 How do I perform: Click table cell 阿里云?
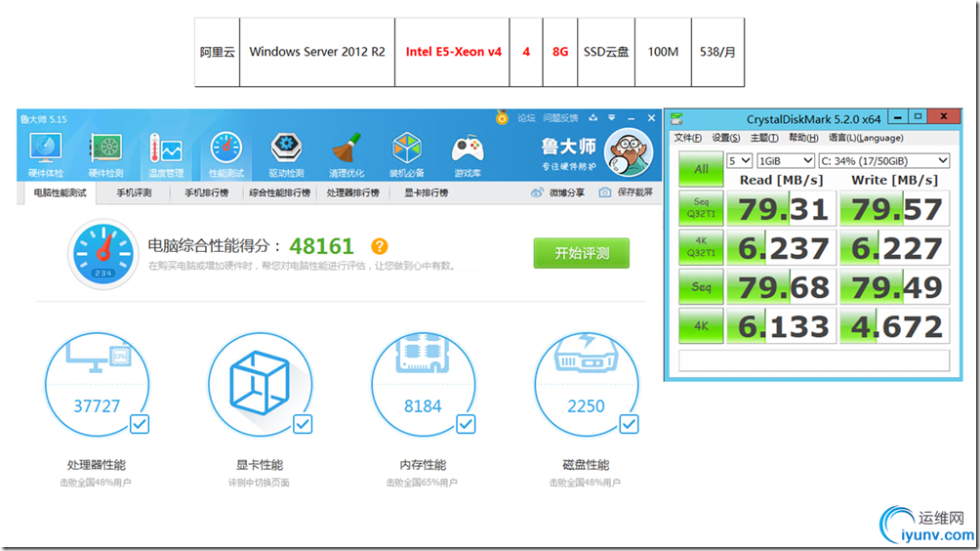pos(217,52)
